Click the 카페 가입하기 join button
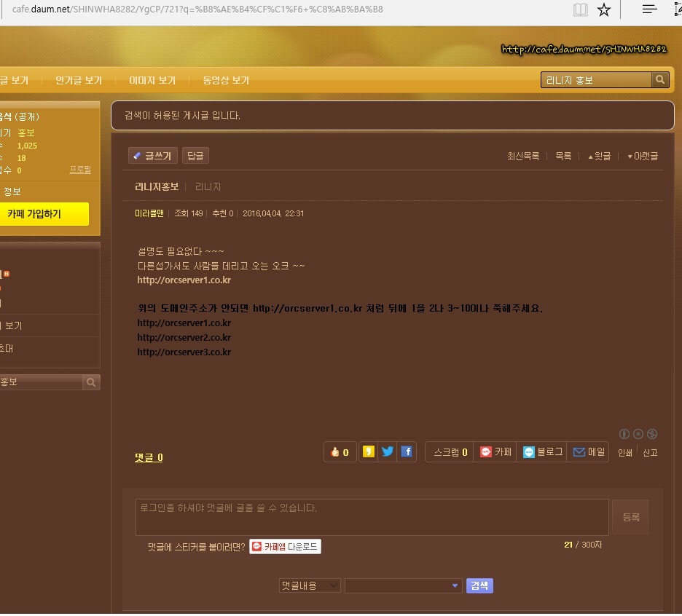The width and height of the screenshot is (682, 616). [44, 214]
